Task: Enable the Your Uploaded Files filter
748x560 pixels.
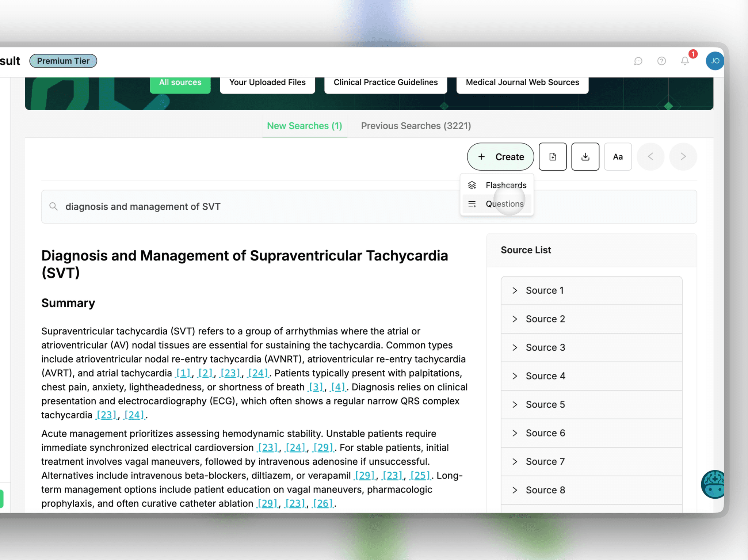Action: pos(267,82)
